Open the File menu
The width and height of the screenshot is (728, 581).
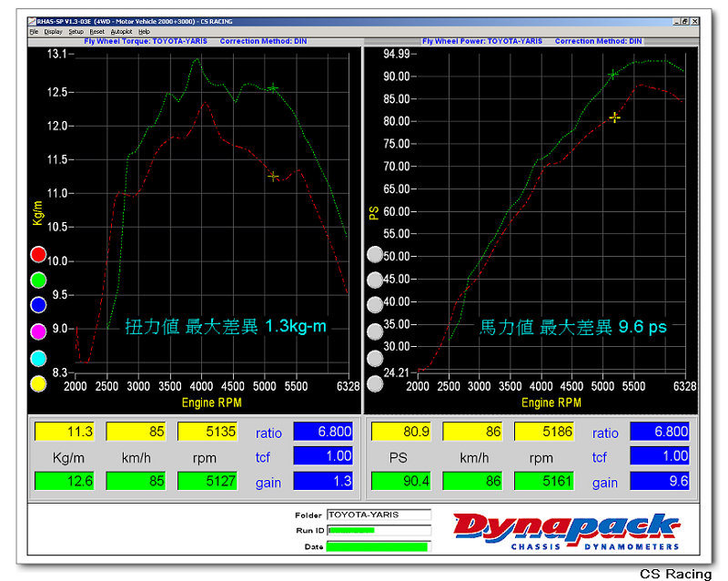(x=34, y=32)
